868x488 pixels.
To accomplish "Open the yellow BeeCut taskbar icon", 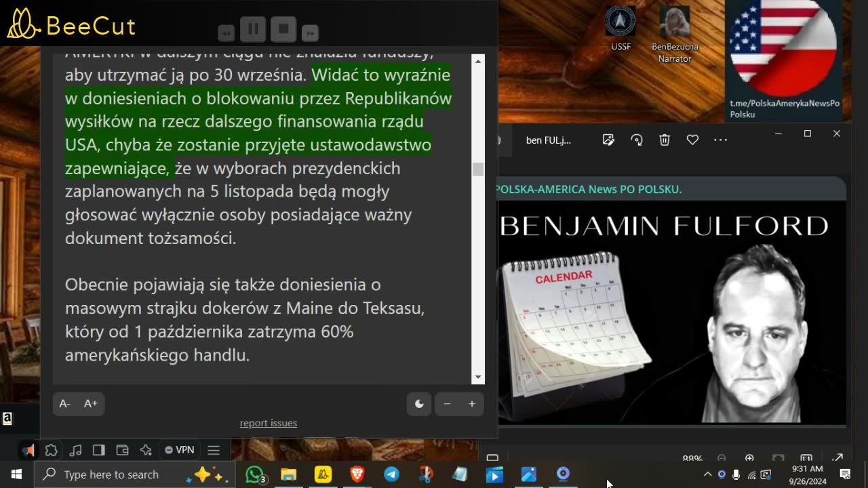I will (323, 474).
